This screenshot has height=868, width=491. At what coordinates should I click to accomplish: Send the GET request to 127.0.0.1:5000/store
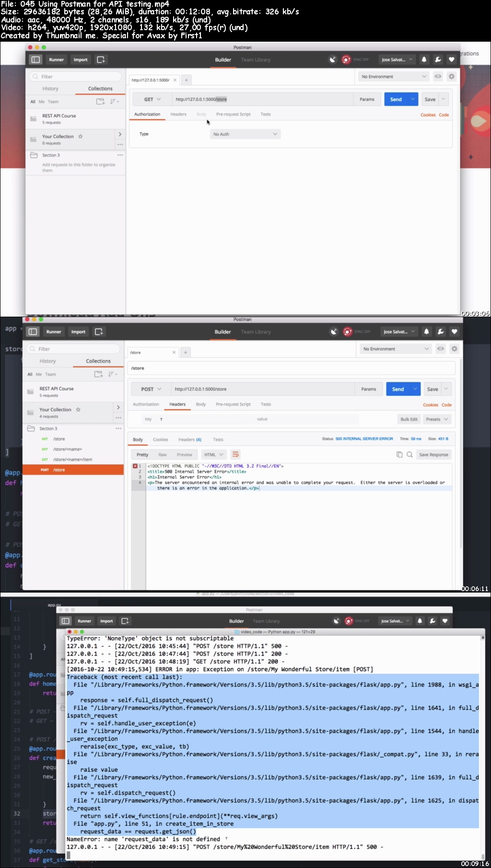[396, 99]
